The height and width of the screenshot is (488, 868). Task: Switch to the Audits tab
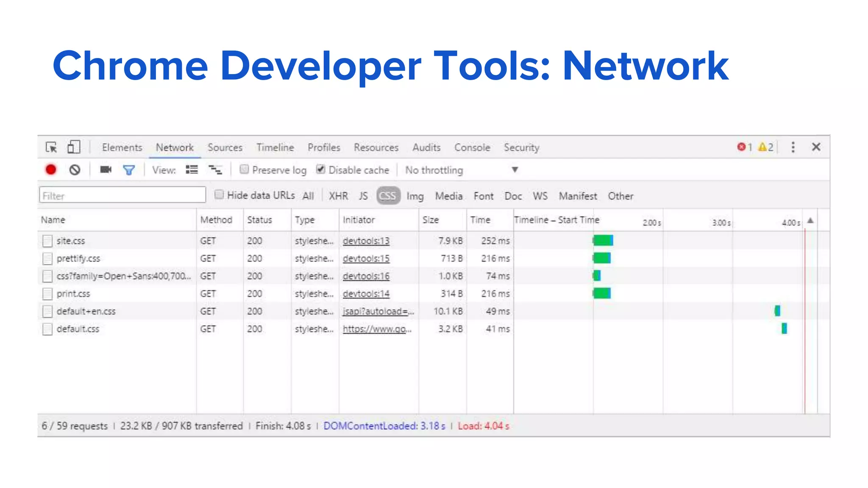coord(426,147)
